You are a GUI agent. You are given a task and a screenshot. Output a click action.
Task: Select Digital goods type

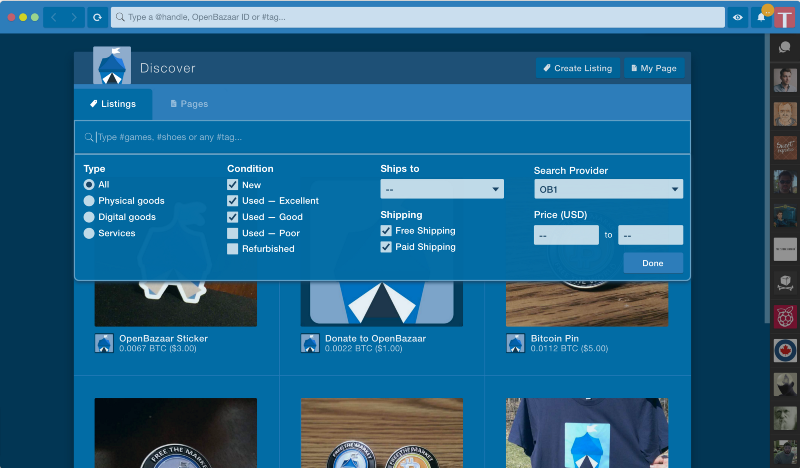[x=89, y=217]
